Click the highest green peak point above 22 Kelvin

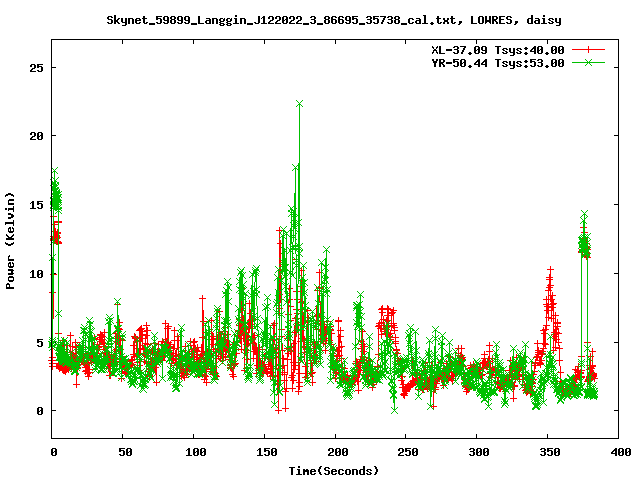point(299,104)
